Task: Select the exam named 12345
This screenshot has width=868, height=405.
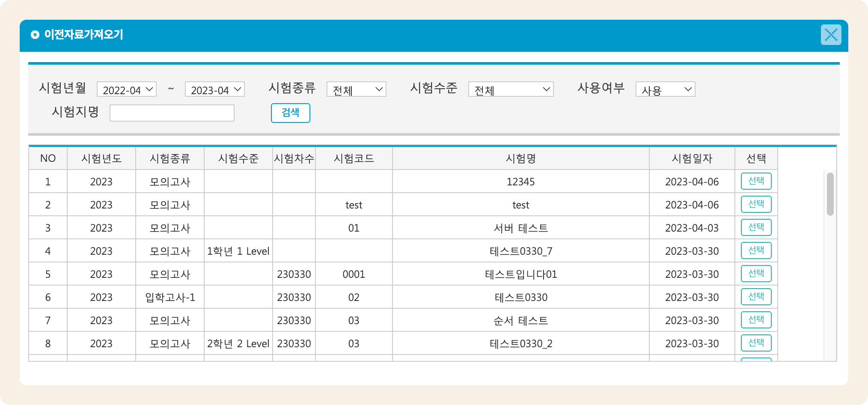Action: pyautogui.click(x=756, y=181)
